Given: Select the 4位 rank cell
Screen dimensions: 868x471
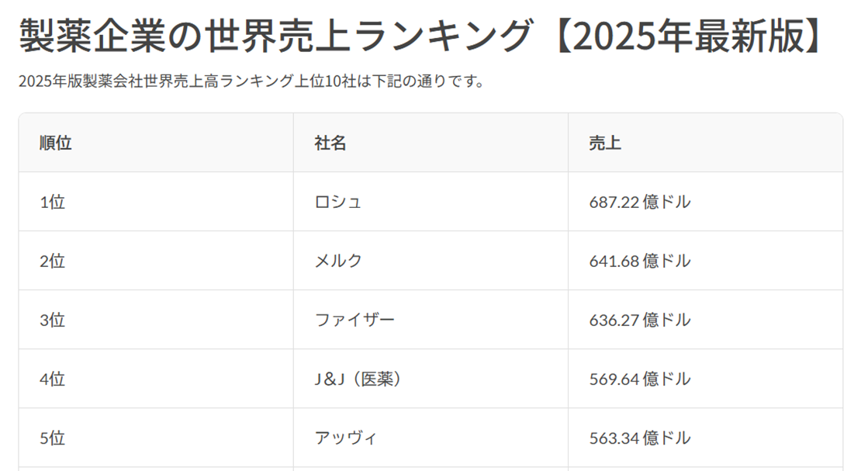Looking at the screenshot, I should tap(53, 379).
